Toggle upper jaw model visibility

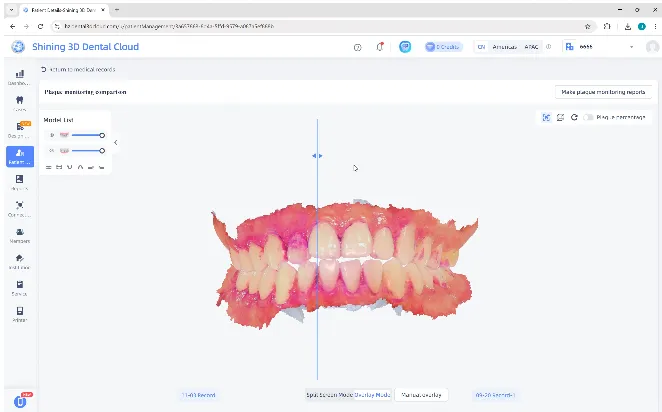(x=52, y=135)
